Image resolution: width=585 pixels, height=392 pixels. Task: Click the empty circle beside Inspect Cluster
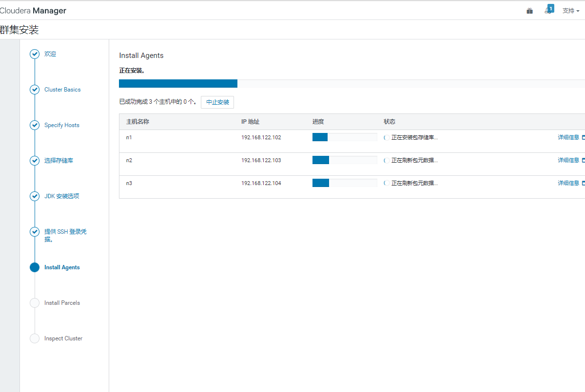click(35, 338)
